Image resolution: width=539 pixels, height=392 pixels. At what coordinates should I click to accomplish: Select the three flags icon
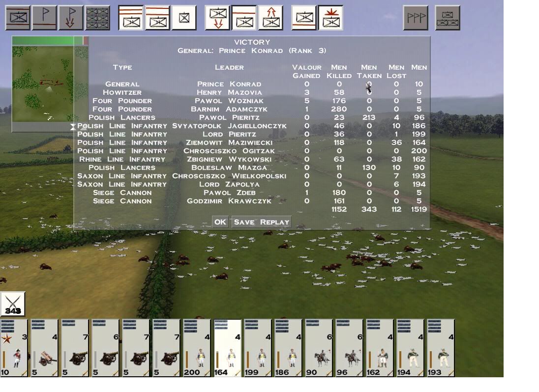click(416, 18)
